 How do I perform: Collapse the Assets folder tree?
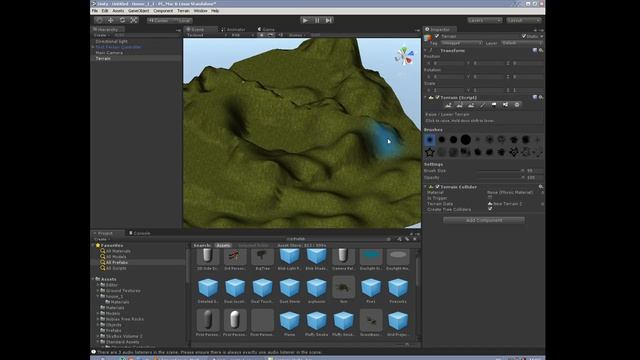tap(93, 279)
